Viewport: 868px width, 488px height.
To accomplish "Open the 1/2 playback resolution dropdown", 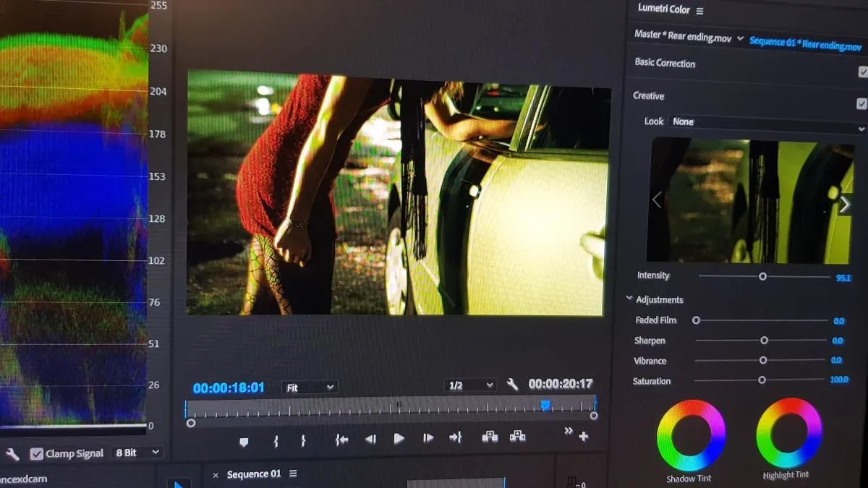I will click(x=470, y=385).
